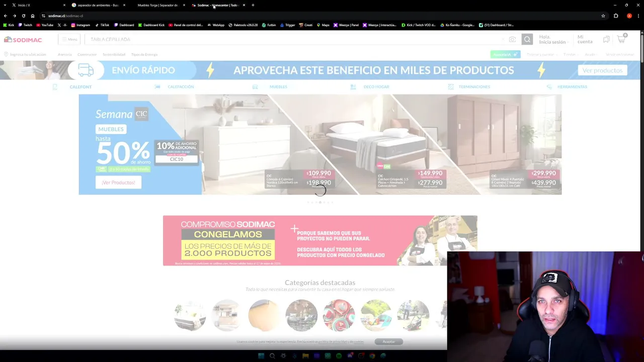The image size is (644, 362).
Task: Open the Twitch bookmark
Action: tap(25, 25)
